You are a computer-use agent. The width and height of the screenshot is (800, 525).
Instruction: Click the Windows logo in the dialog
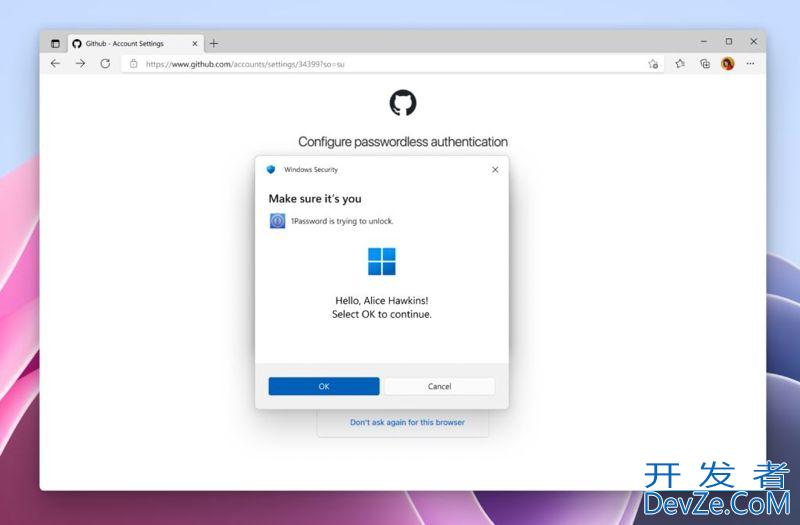tap(382, 261)
